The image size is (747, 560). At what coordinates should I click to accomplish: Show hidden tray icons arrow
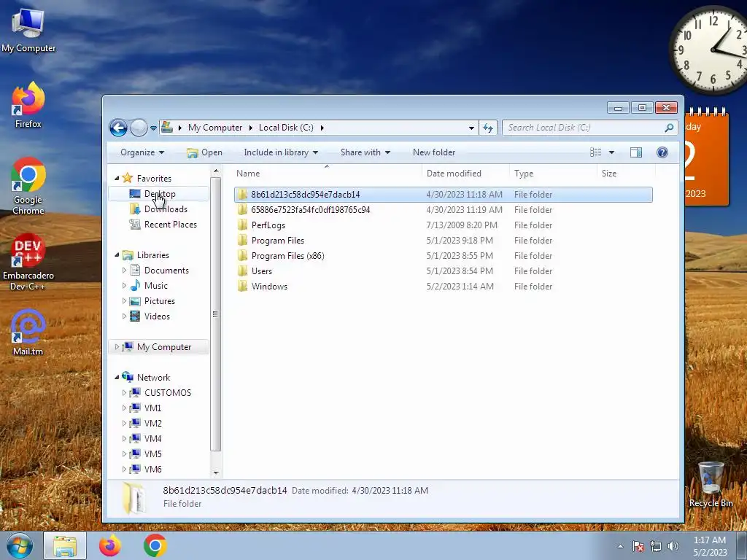tap(620, 546)
